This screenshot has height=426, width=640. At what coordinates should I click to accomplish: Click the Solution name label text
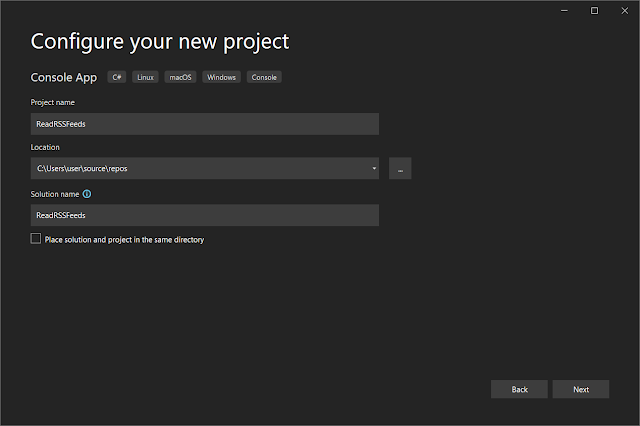(55, 194)
